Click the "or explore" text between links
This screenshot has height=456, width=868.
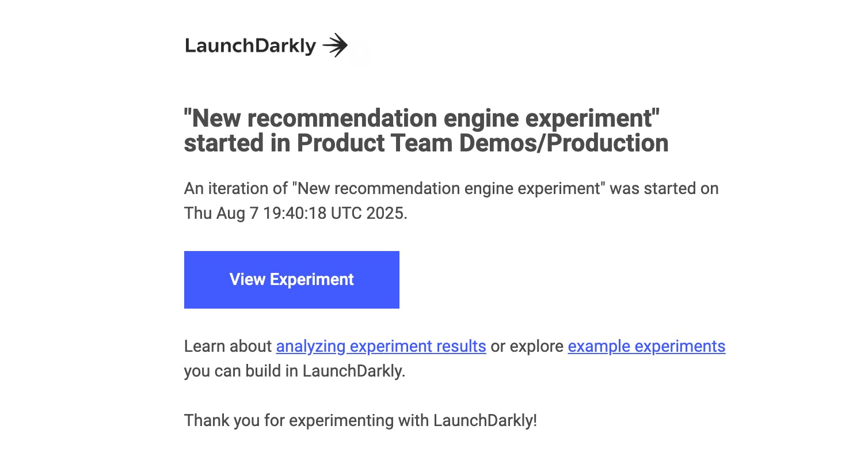pos(527,347)
